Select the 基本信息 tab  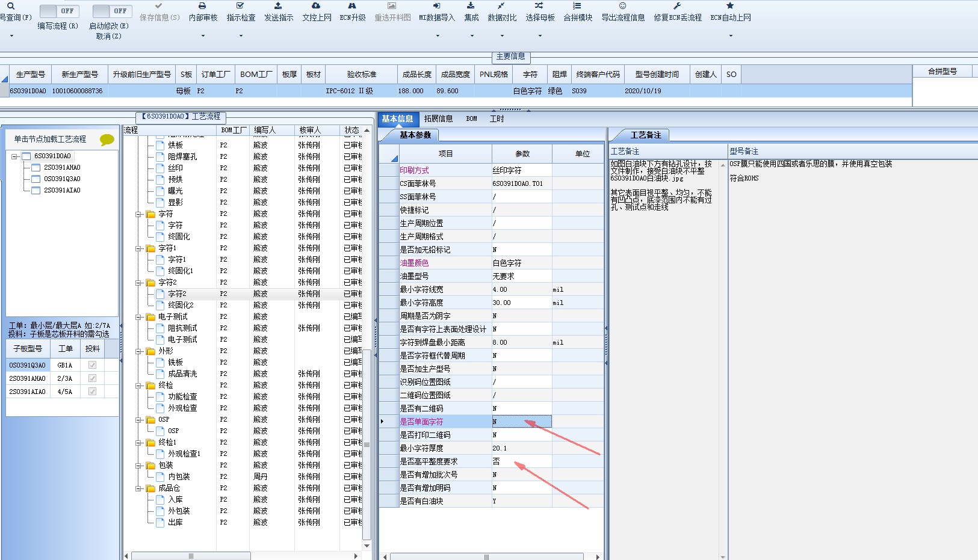(x=397, y=118)
